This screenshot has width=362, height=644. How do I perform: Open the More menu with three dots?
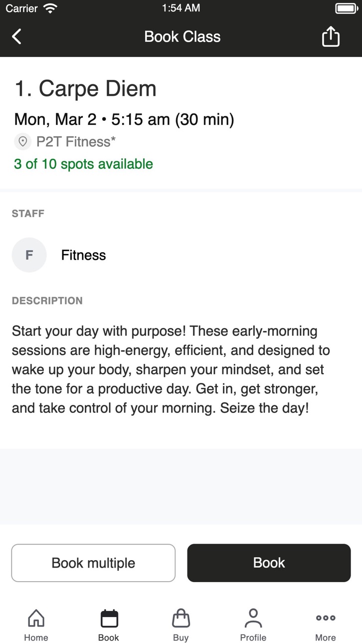326,625
